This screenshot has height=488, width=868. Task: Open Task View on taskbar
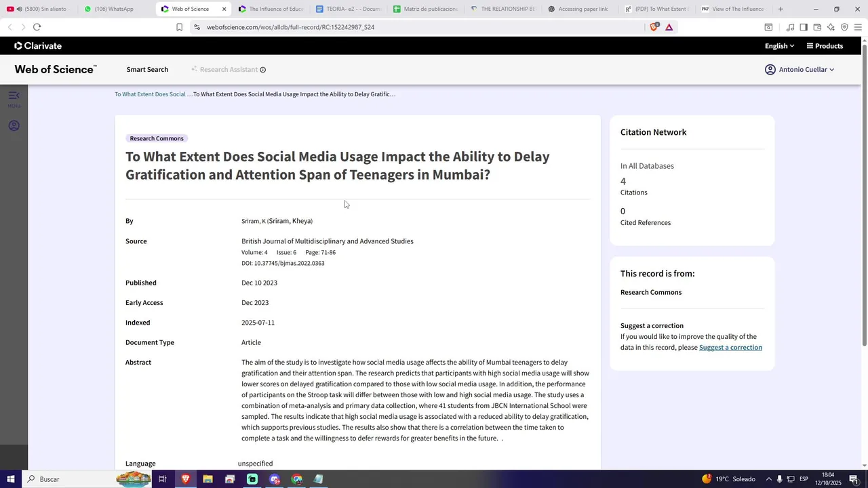163,479
